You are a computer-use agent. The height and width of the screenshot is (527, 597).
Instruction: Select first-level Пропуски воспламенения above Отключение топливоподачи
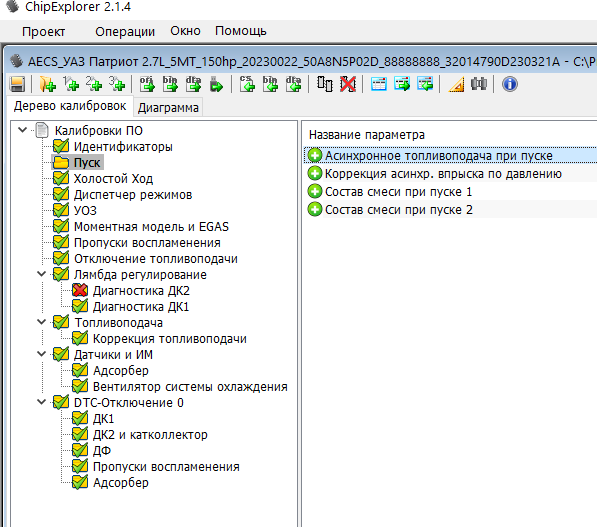[x=147, y=243]
